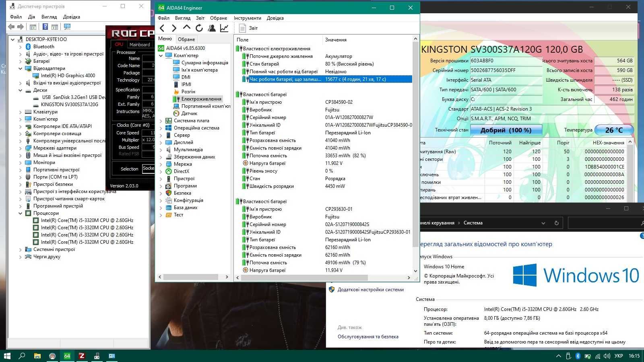This screenshot has width=644, height=362.
Task: Open Файл menu in AIDA64
Action: tap(163, 18)
